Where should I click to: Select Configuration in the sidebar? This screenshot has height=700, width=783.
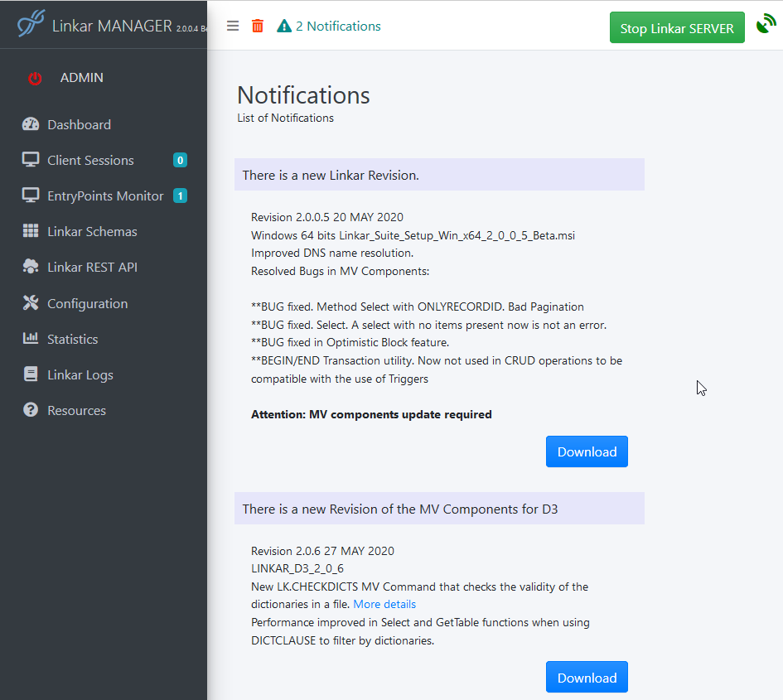pyautogui.click(x=87, y=303)
